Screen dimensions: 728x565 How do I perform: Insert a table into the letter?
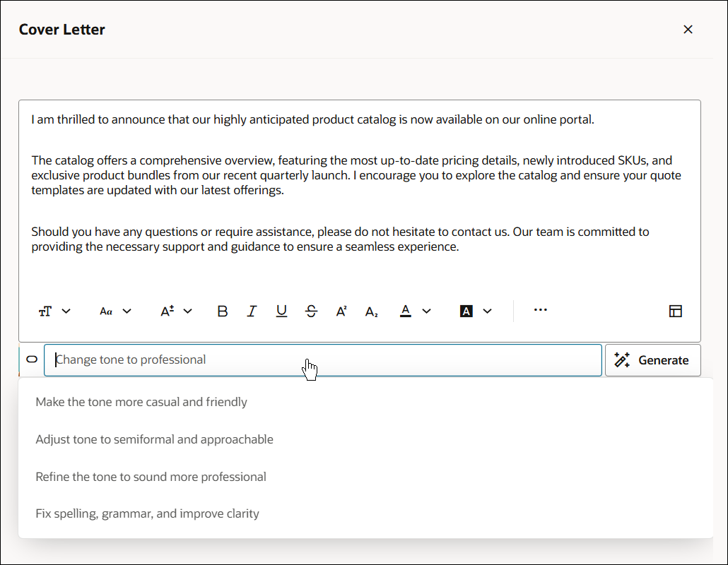676,311
